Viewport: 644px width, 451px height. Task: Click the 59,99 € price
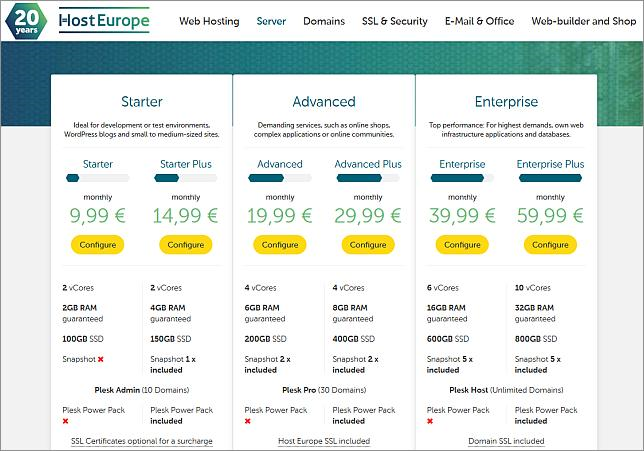[x=550, y=216]
